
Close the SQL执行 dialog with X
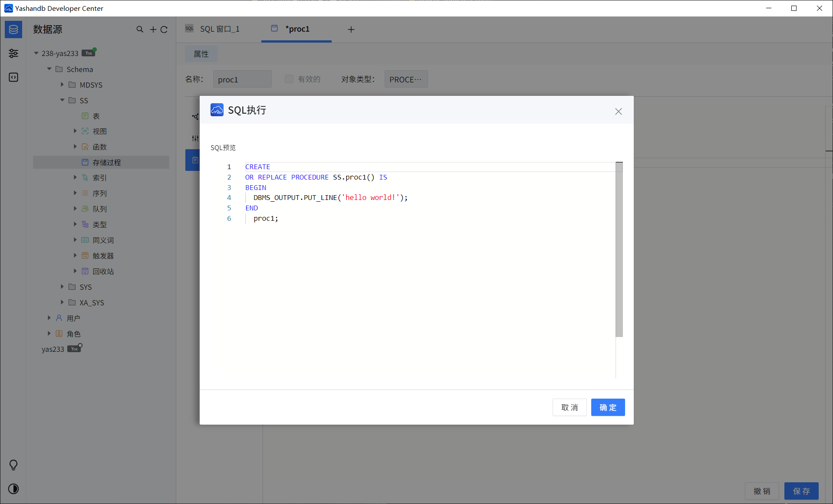618,111
